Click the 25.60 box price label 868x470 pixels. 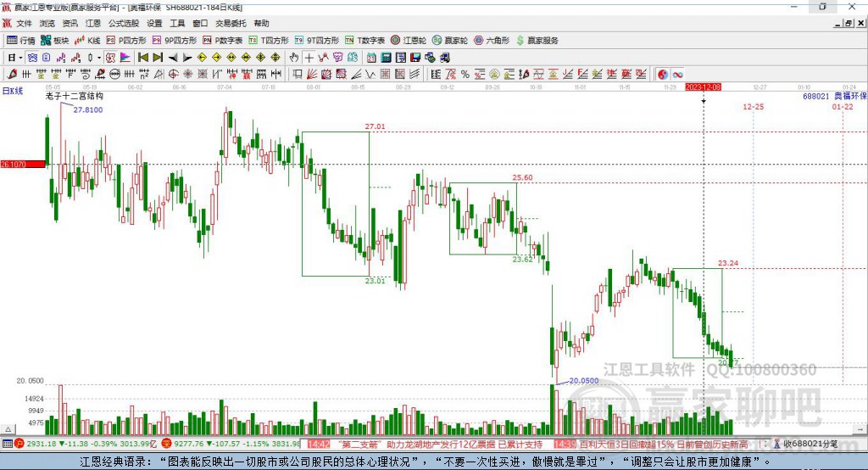pos(522,177)
